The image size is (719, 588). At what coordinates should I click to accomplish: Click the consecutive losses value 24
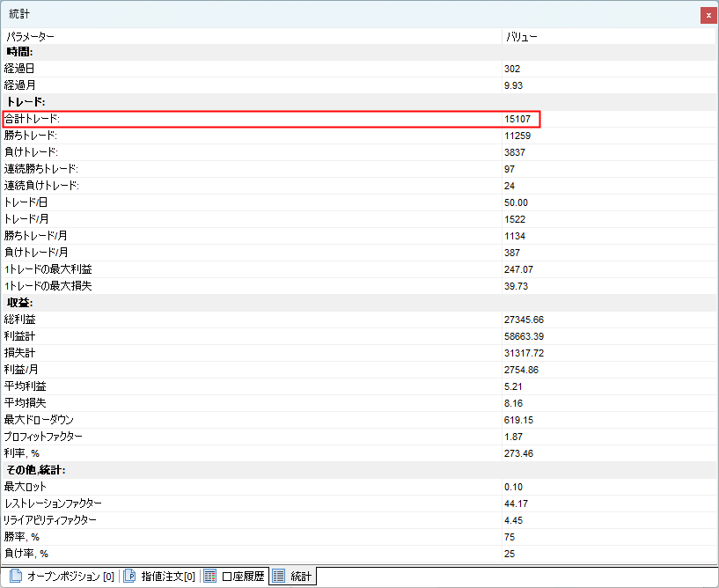tap(510, 186)
